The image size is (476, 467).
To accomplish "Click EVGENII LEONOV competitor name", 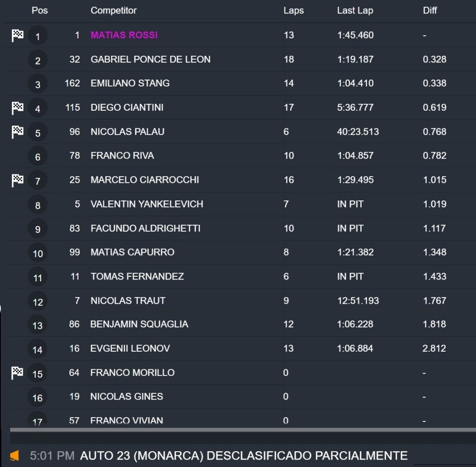I will pyautogui.click(x=130, y=348).
